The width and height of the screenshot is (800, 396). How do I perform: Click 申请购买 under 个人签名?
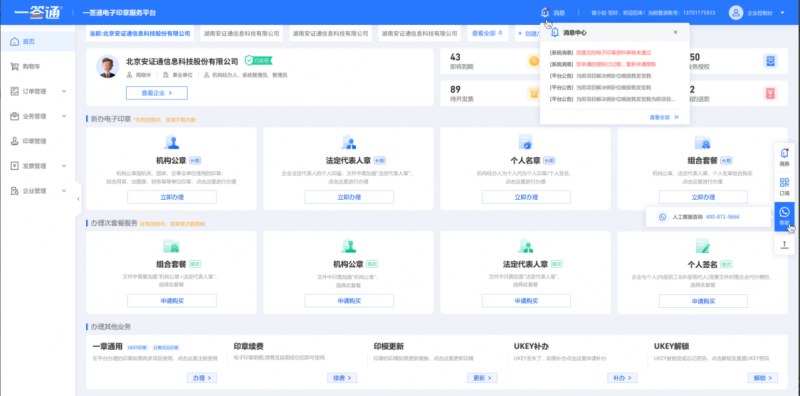pyautogui.click(x=703, y=301)
